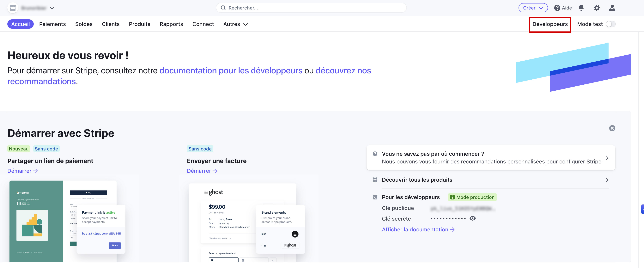644x268 pixels.
Task: Click the Découvrir tous les produits grid icon
Action: click(x=375, y=180)
